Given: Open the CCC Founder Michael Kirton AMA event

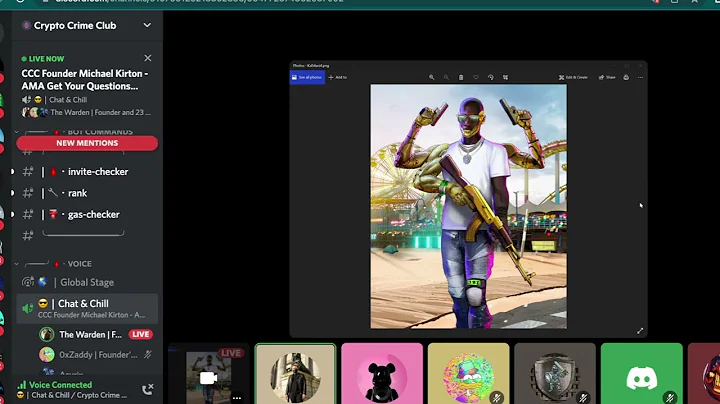Looking at the screenshot, I should (x=85, y=80).
